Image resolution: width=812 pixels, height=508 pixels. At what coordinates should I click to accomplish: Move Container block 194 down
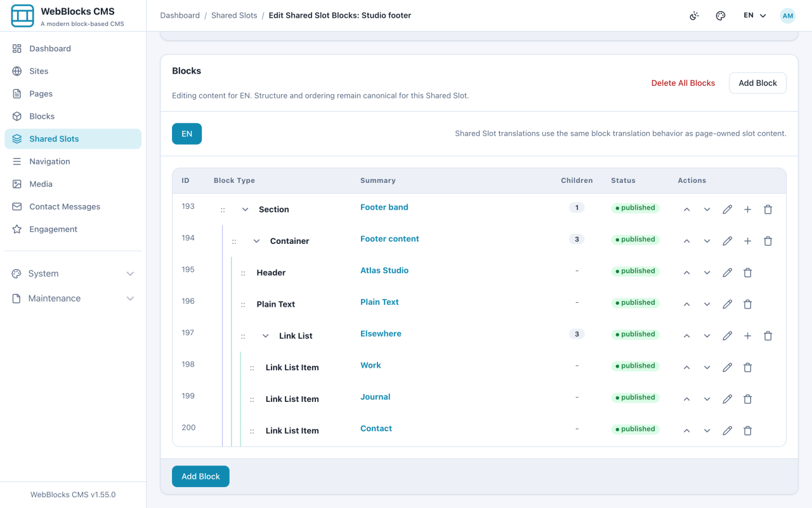[707, 241]
